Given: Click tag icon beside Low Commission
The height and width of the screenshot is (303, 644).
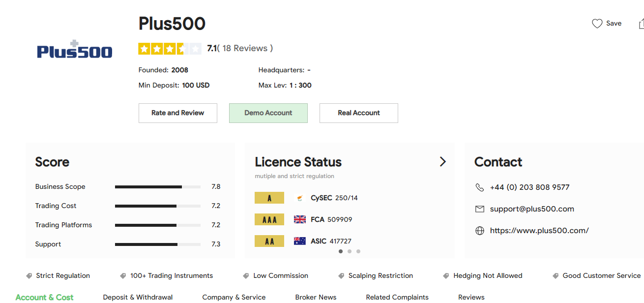Looking at the screenshot, I should pyautogui.click(x=246, y=276).
